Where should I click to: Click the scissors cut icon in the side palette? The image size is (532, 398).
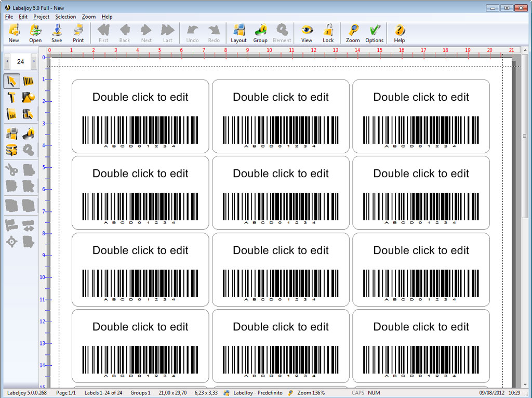pos(11,170)
